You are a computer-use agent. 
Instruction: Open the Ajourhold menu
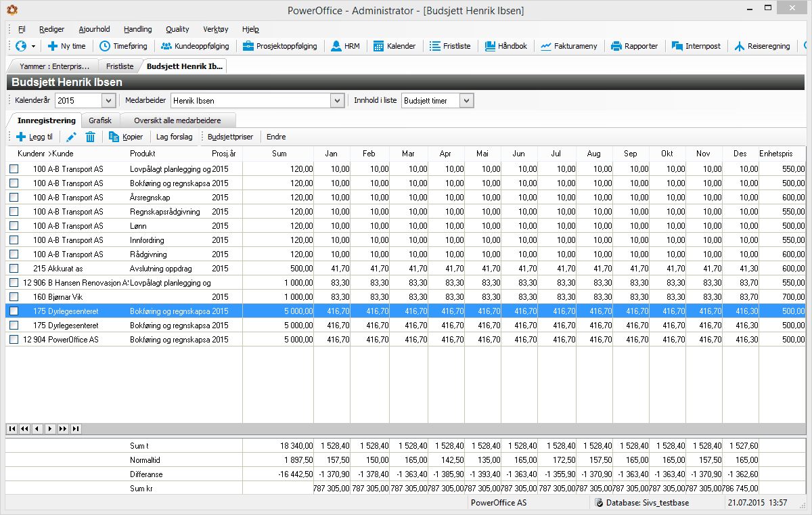point(94,29)
